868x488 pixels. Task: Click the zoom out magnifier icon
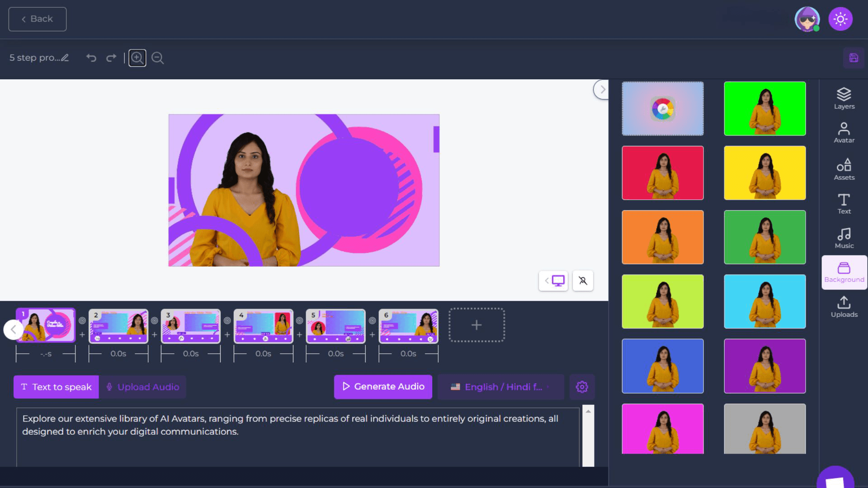[157, 58]
